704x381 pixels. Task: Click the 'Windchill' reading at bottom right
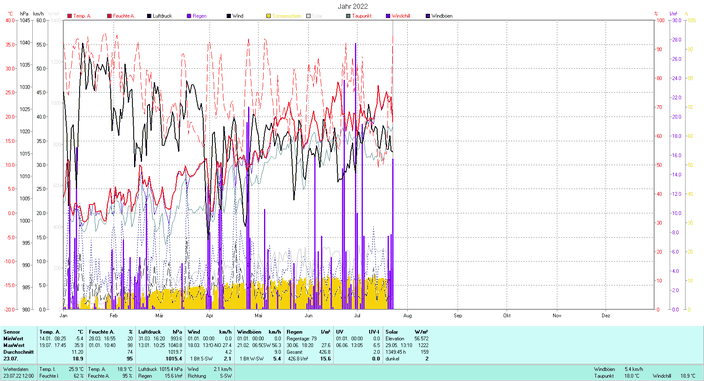click(x=662, y=376)
